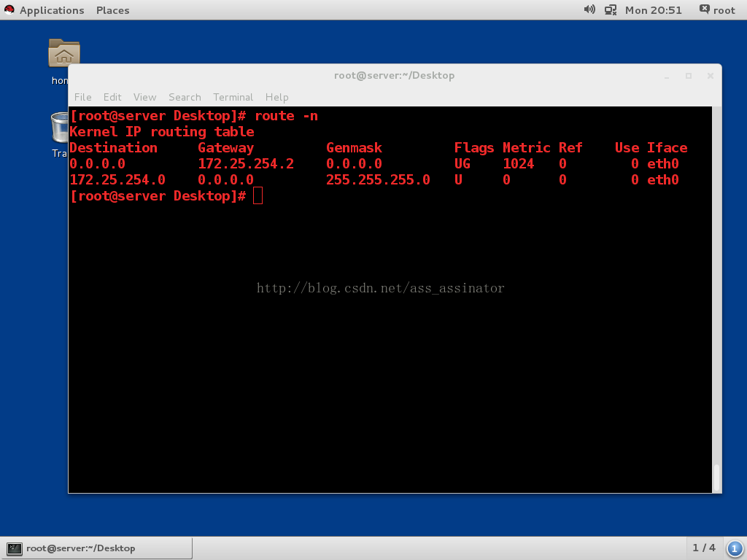The height and width of the screenshot is (560, 747).
Task: Click destination value 172.25.254.0
Action: 117,180
